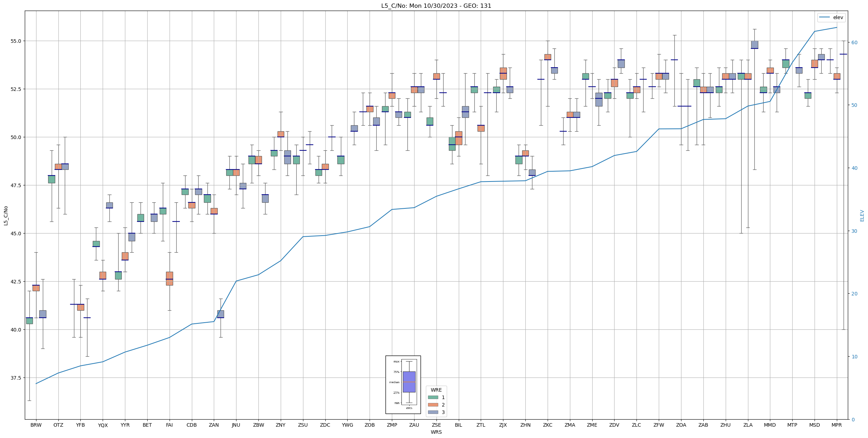This screenshot has width=868, height=438.
Task: Click the 10 ELEV axis tick
Action: point(854,357)
